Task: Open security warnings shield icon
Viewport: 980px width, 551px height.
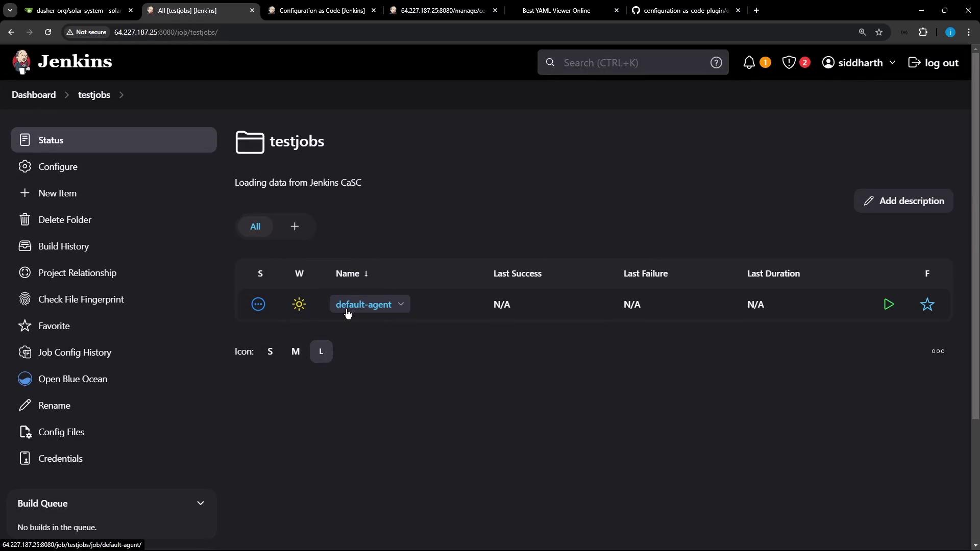Action: (x=789, y=63)
